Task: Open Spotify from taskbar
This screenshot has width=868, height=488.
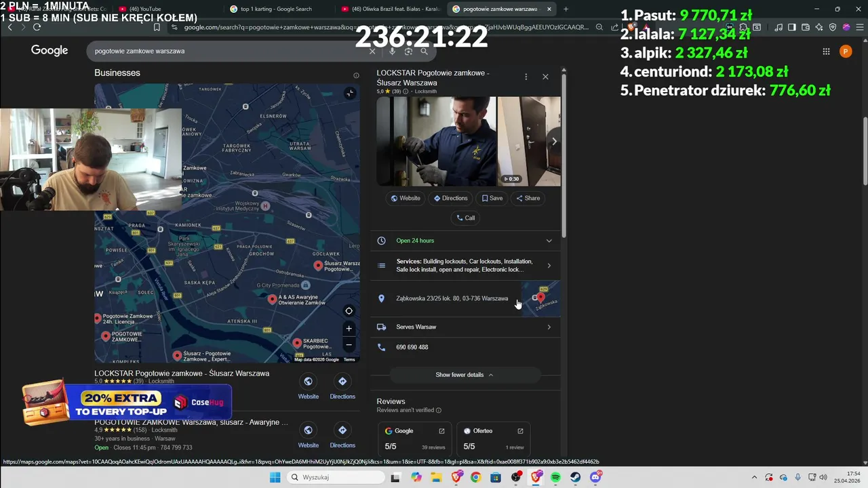Action: click(x=555, y=478)
